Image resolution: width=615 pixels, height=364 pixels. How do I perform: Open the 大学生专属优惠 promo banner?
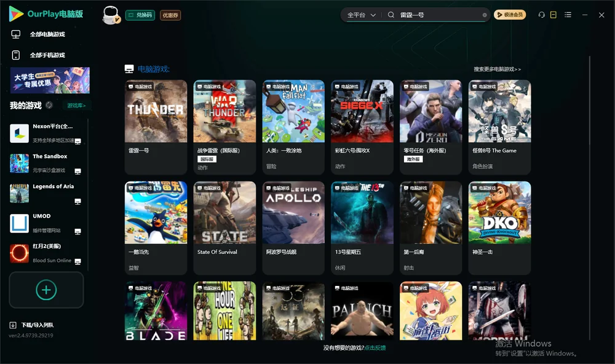[50, 81]
